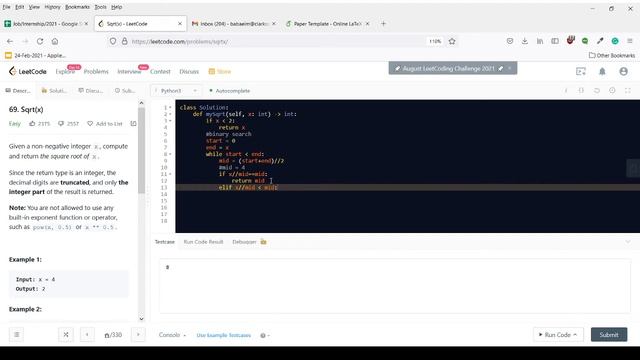Open the Discuss tab in problem panel
640x360 pixels.
pos(91,91)
